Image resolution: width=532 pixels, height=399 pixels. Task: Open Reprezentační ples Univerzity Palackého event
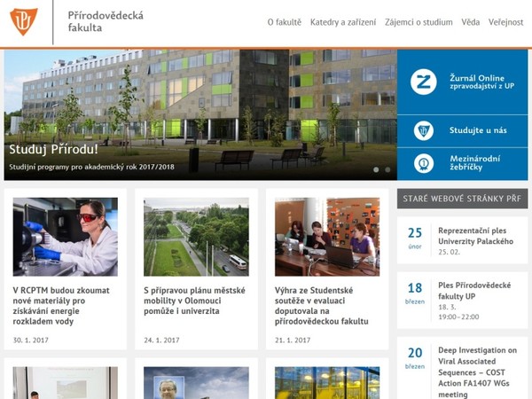pyautogui.click(x=475, y=236)
